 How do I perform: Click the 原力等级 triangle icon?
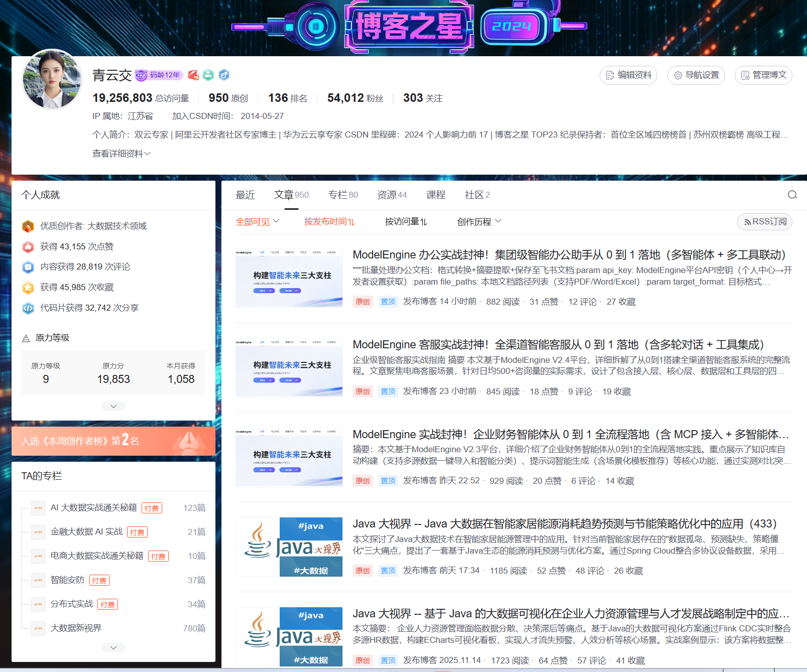point(26,338)
